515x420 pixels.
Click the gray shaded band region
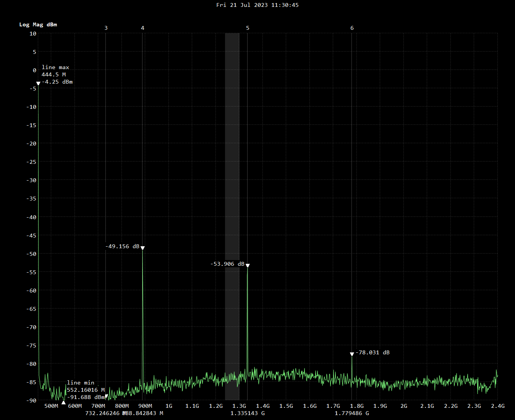coord(232,153)
